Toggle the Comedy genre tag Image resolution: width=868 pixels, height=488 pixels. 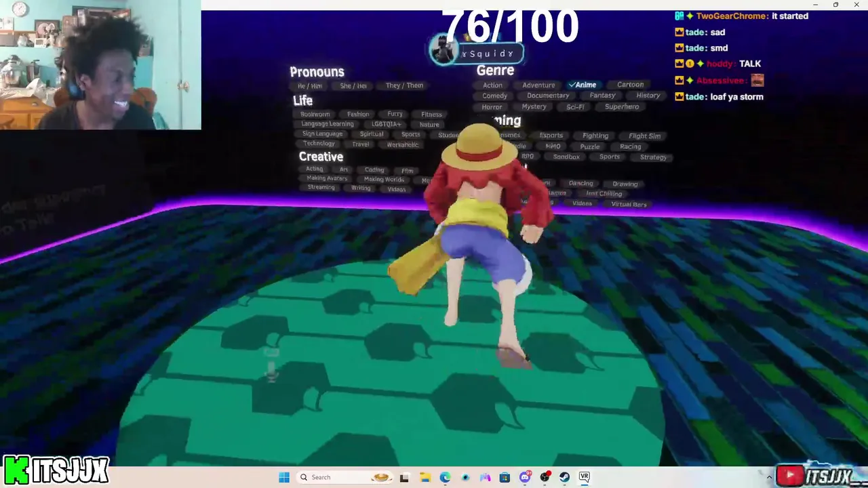[x=494, y=96]
